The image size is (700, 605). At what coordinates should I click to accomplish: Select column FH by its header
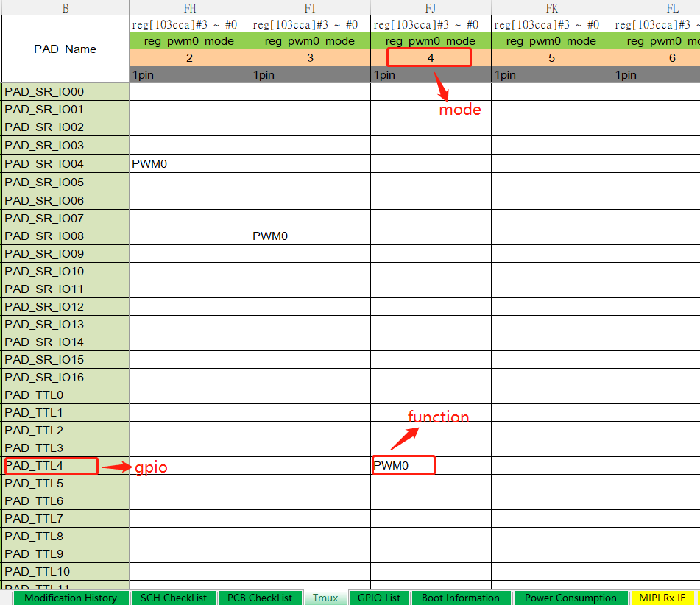point(189,8)
